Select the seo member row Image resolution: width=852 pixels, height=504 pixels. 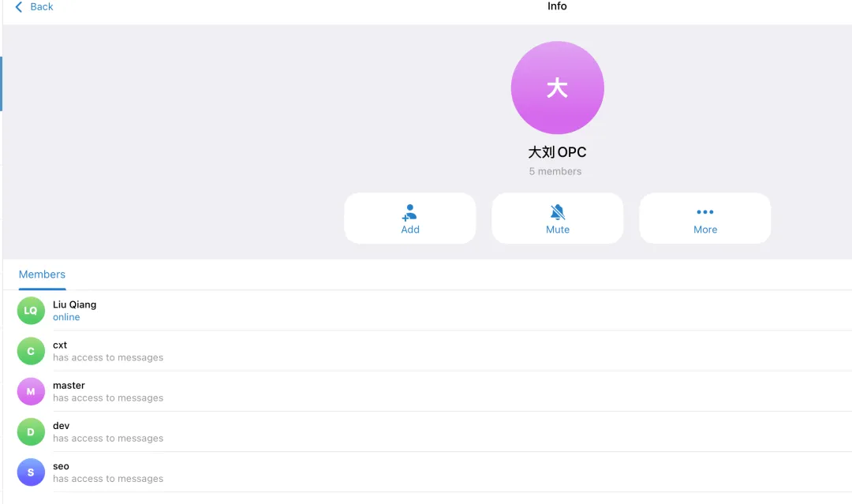tap(427, 472)
